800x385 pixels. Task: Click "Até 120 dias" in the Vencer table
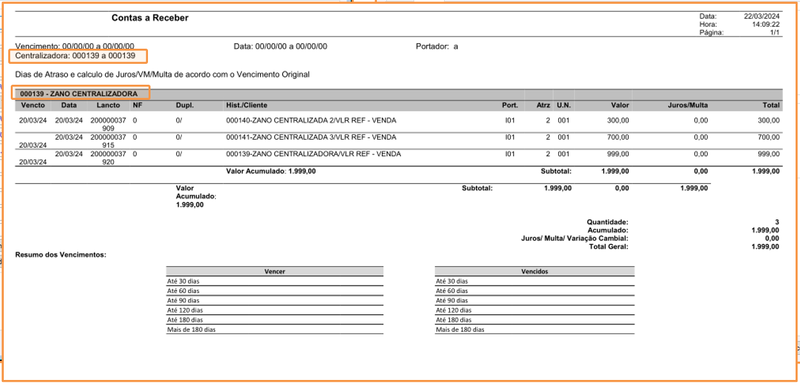click(184, 310)
